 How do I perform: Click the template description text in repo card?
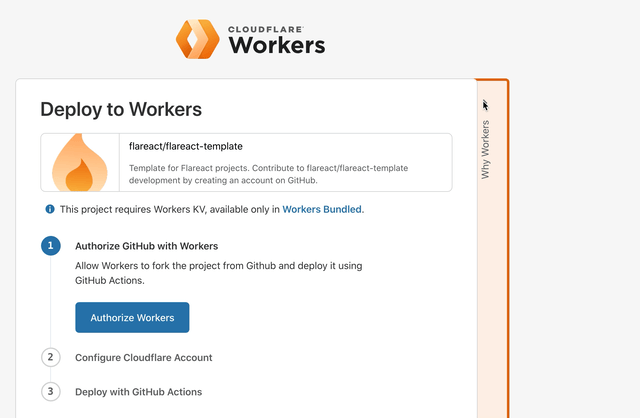[269, 174]
